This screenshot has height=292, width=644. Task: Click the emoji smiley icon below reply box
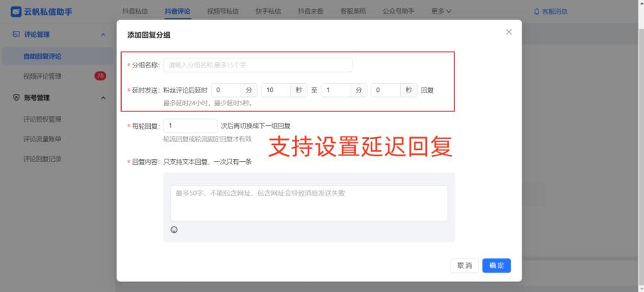[174, 230]
